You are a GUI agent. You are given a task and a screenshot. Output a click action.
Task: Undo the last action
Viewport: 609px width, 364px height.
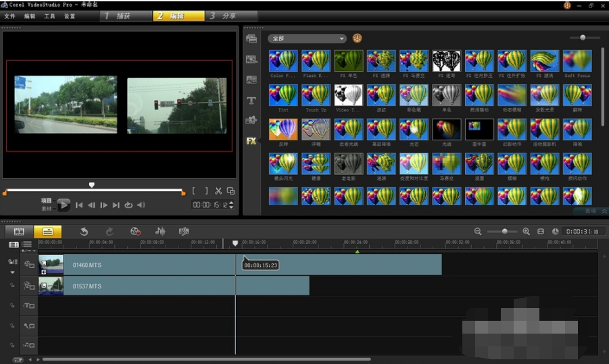[84, 232]
